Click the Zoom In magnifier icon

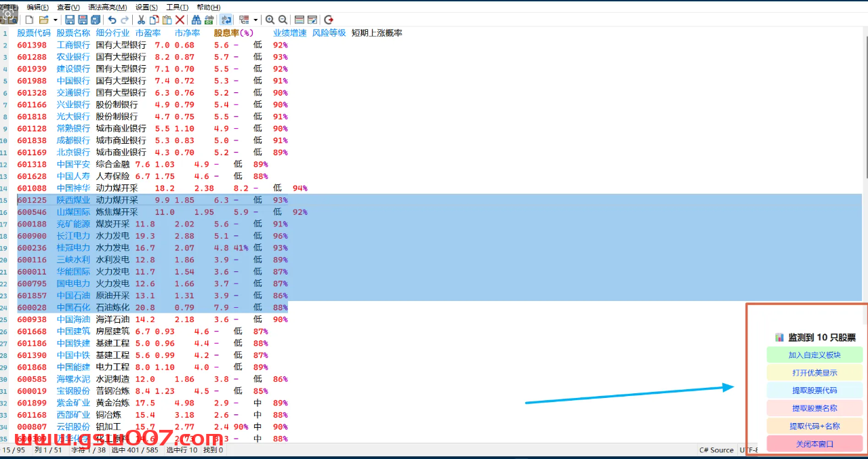tap(270, 20)
